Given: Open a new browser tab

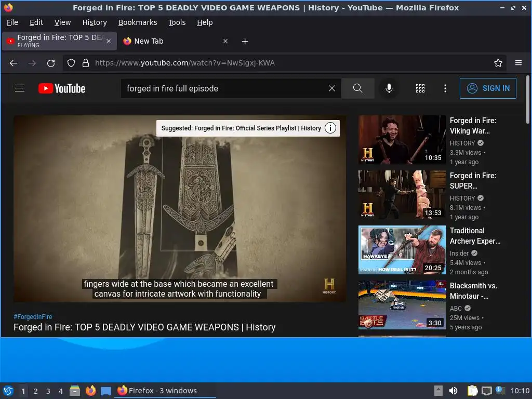Looking at the screenshot, I should (x=245, y=42).
